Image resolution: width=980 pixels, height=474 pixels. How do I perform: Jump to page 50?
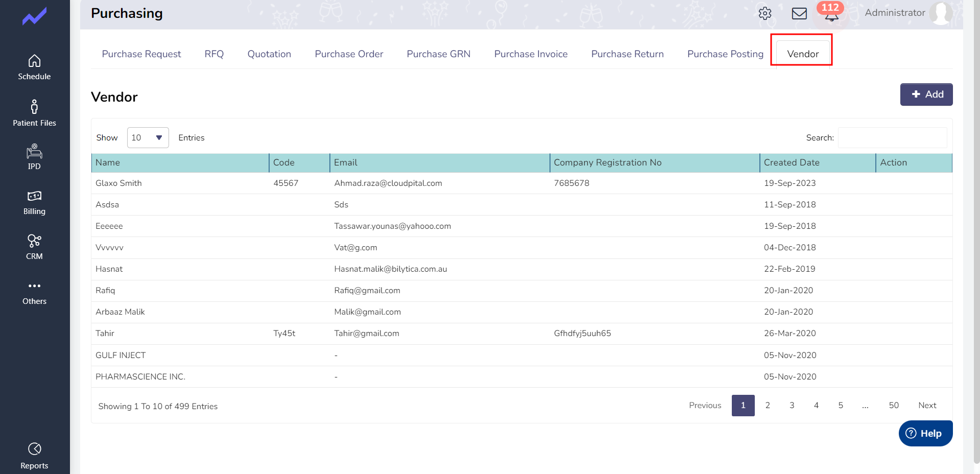(x=894, y=406)
